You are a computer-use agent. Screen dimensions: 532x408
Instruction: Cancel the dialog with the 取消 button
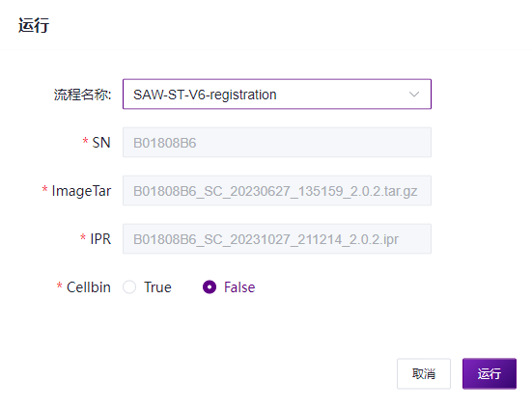[x=424, y=373]
